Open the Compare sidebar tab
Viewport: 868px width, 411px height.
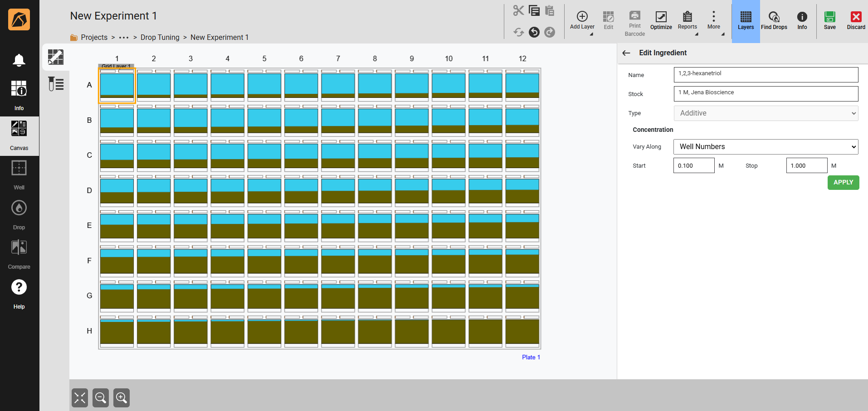(19, 254)
